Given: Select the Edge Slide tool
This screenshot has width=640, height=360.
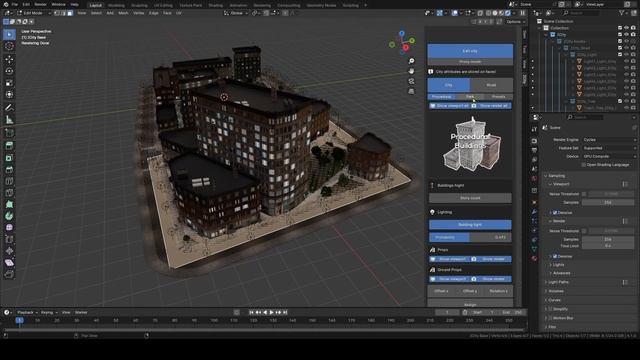Looking at the screenshot, I should [x=9, y=239].
